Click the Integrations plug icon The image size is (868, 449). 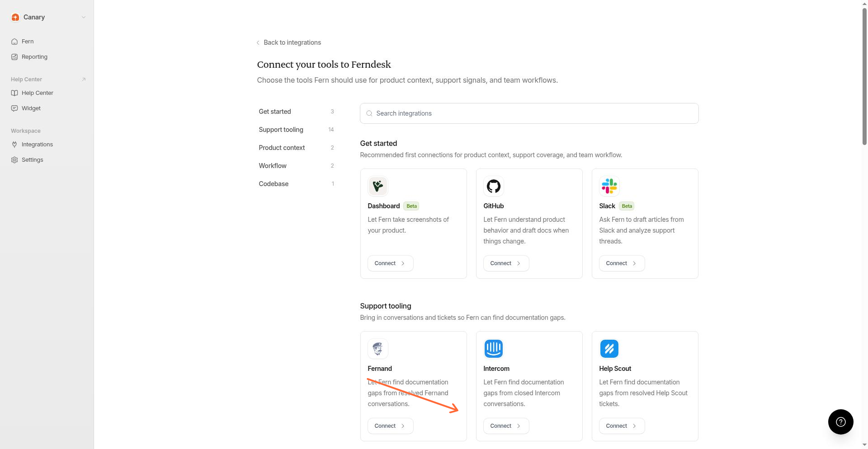pos(14,145)
